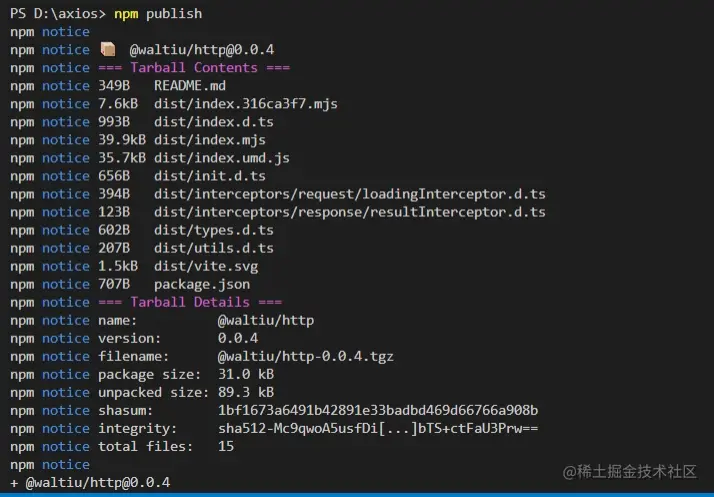The height and width of the screenshot is (497, 714).
Task: Click the @waltiu/http-0.0.4.tgz filename
Action: tap(306, 356)
